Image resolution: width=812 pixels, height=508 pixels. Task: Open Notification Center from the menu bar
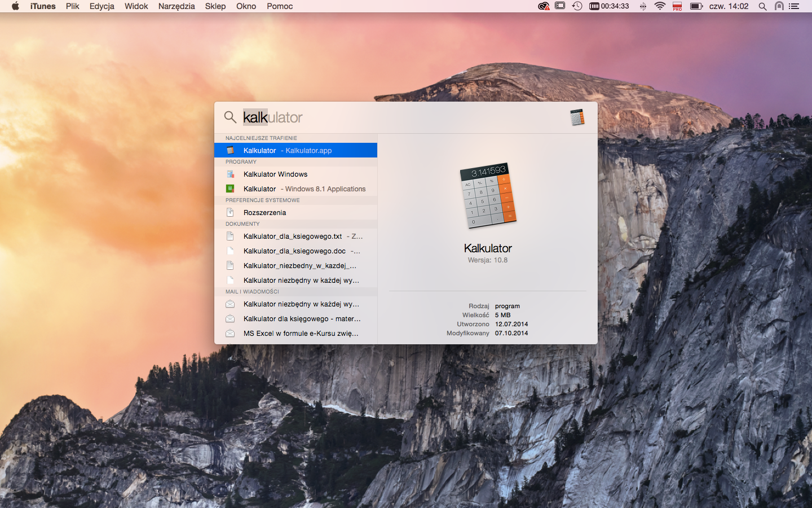(794, 6)
